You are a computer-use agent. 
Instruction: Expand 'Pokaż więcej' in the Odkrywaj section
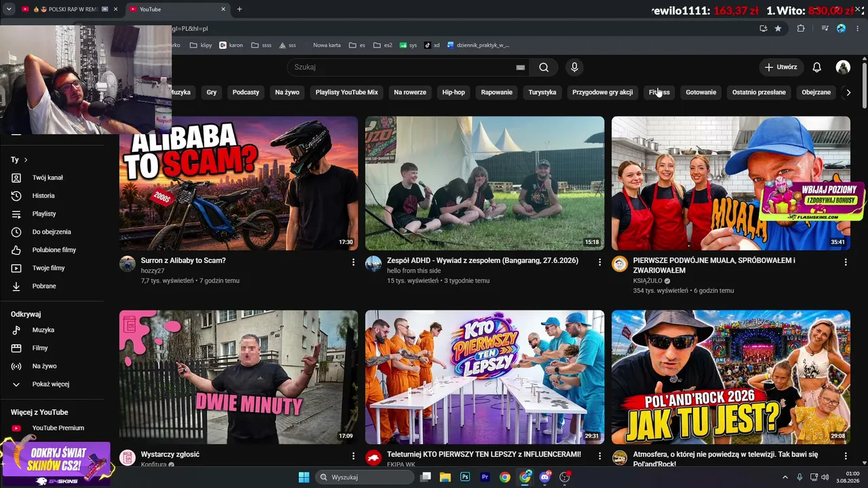(52, 384)
